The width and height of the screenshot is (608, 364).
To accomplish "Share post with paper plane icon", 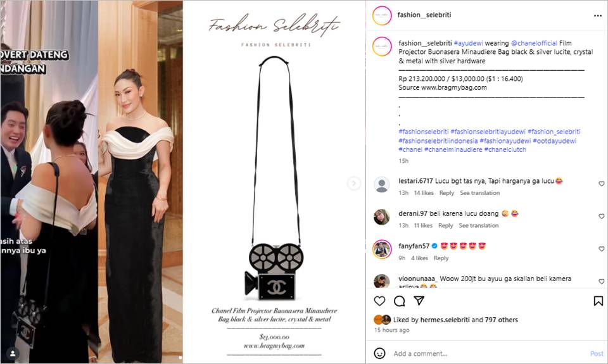I will coord(419,301).
